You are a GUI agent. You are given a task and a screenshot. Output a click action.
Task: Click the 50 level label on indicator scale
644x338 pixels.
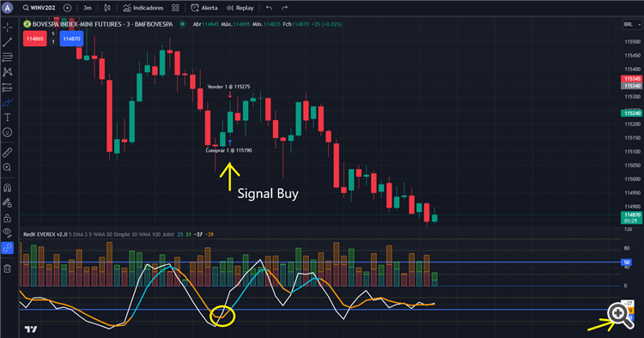626,263
